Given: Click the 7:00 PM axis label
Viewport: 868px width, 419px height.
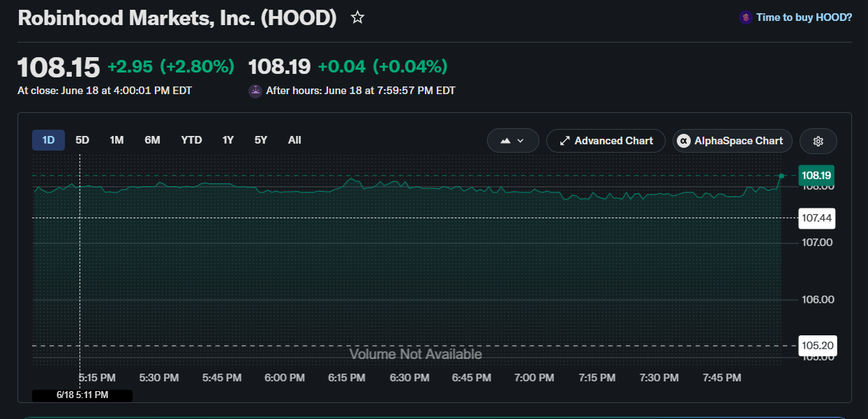Looking at the screenshot, I should click(534, 378).
